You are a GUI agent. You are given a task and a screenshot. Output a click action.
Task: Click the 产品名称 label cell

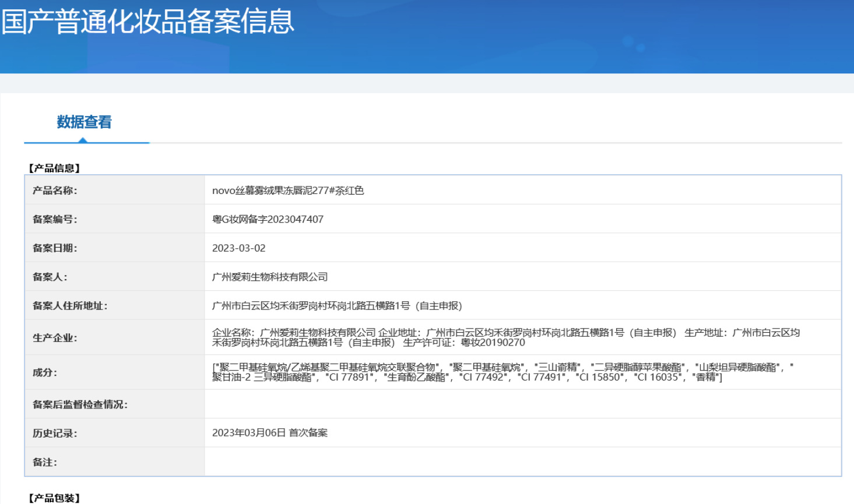(114, 190)
